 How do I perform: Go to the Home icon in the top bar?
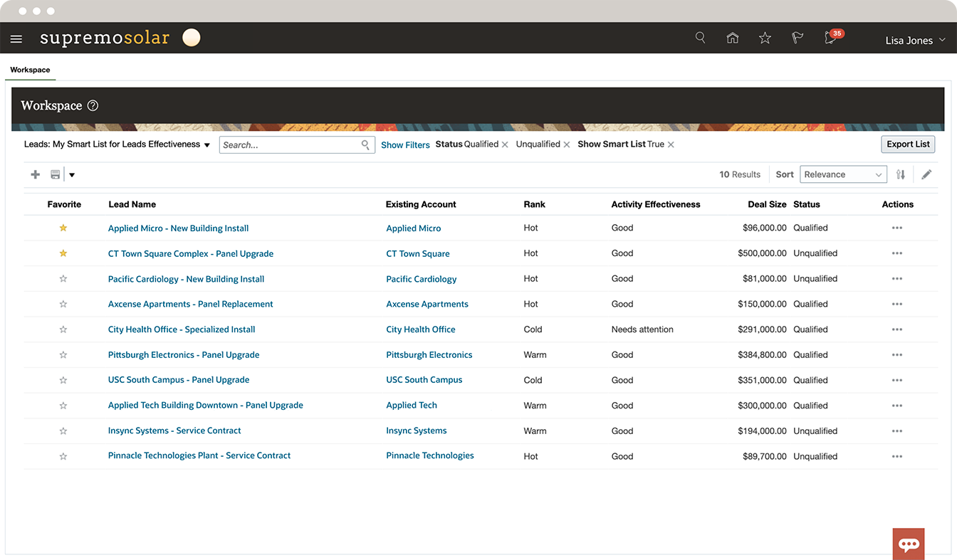pos(732,38)
